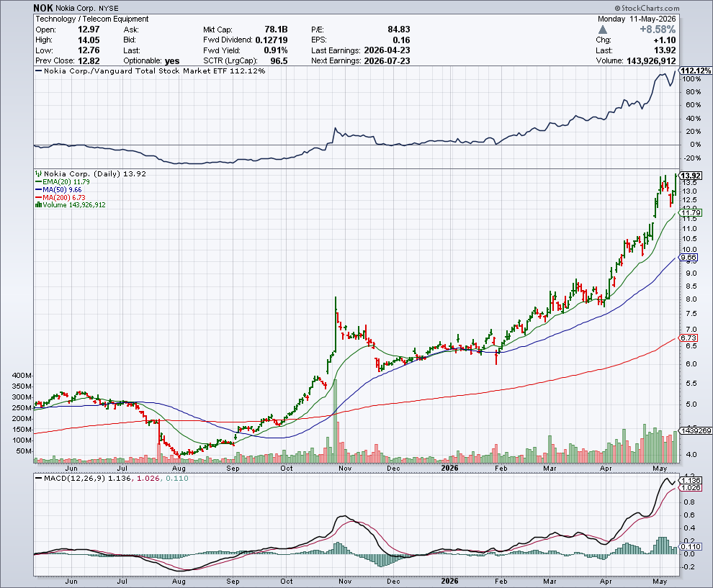Click the blue 9.66 MA flag on the price axis

click(689, 257)
